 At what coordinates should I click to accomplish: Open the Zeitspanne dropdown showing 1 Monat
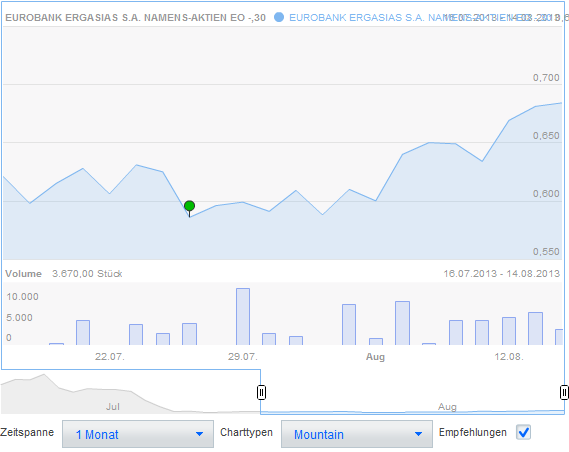click(138, 434)
